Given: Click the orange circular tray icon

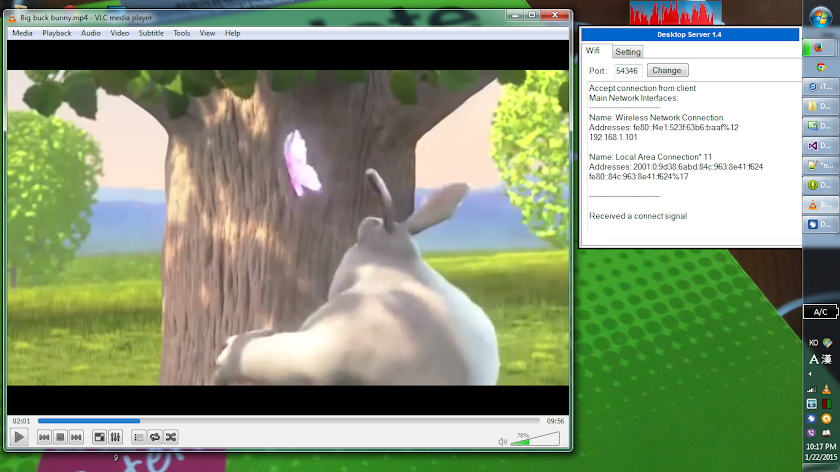Looking at the screenshot, I should (x=827, y=418).
